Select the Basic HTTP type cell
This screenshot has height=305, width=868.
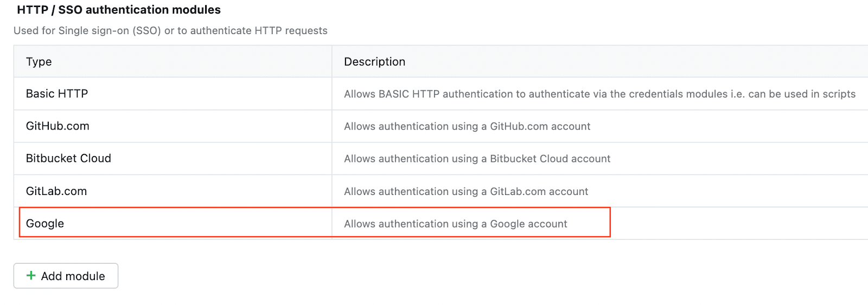point(173,94)
